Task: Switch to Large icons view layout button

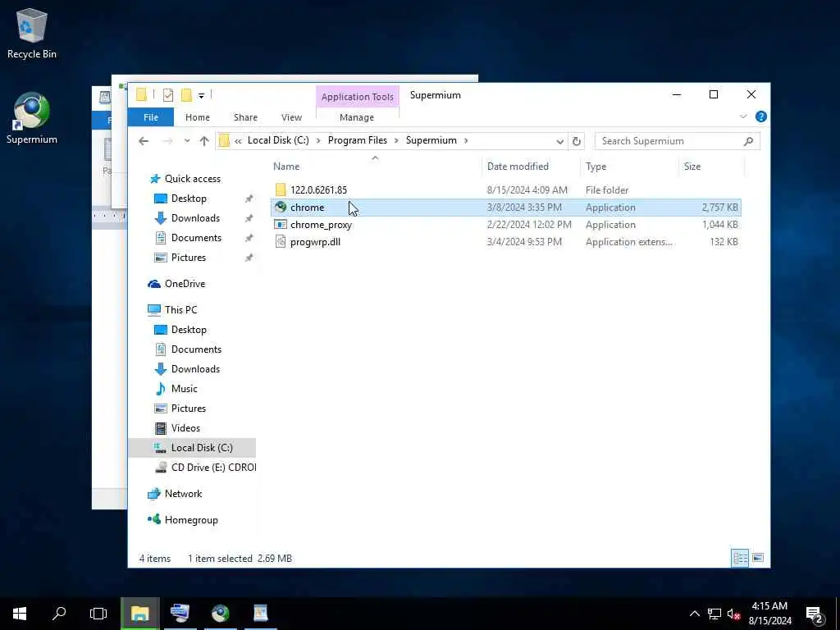Action: pos(757,558)
